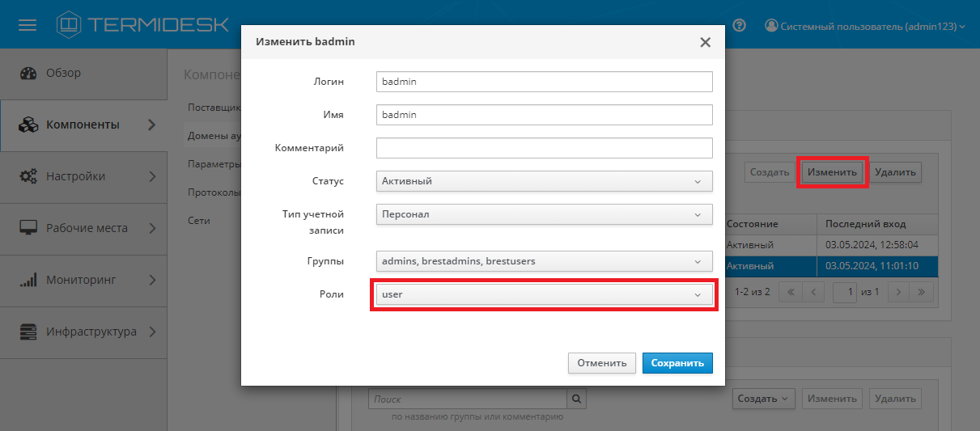Image resolution: width=980 pixels, height=431 pixels.
Task: Click the search magnifier icon
Action: click(x=576, y=399)
